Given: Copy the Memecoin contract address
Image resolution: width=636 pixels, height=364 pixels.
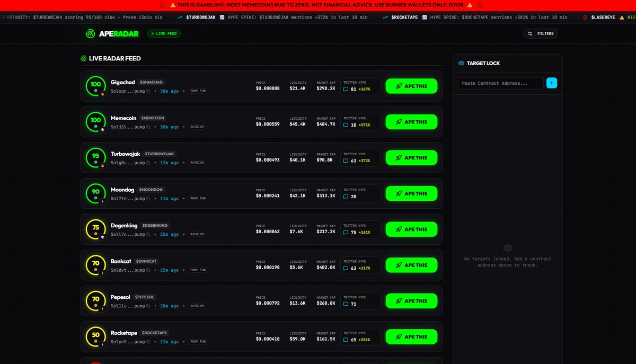Looking at the screenshot, I should (x=148, y=127).
